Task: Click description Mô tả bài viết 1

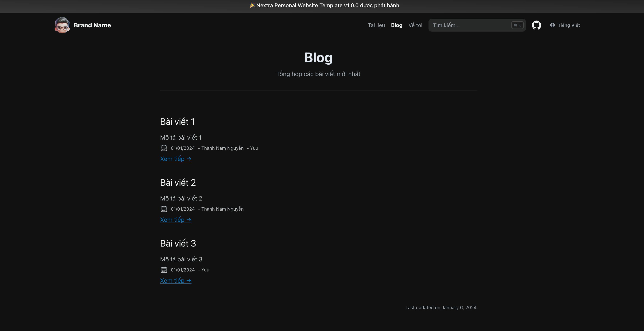Action: point(181,138)
